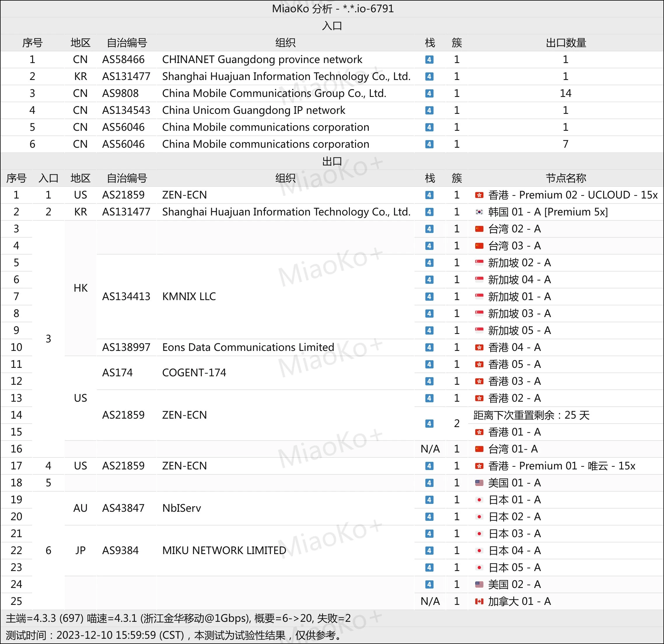Select the MIKU NETWORK LIMITED organization cell
664x644 pixels.
coord(224,551)
